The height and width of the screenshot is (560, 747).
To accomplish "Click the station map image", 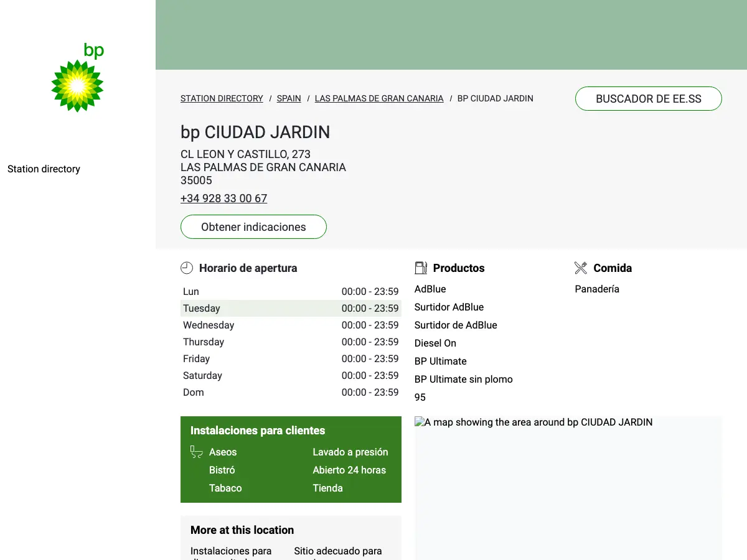I will tap(568, 488).
